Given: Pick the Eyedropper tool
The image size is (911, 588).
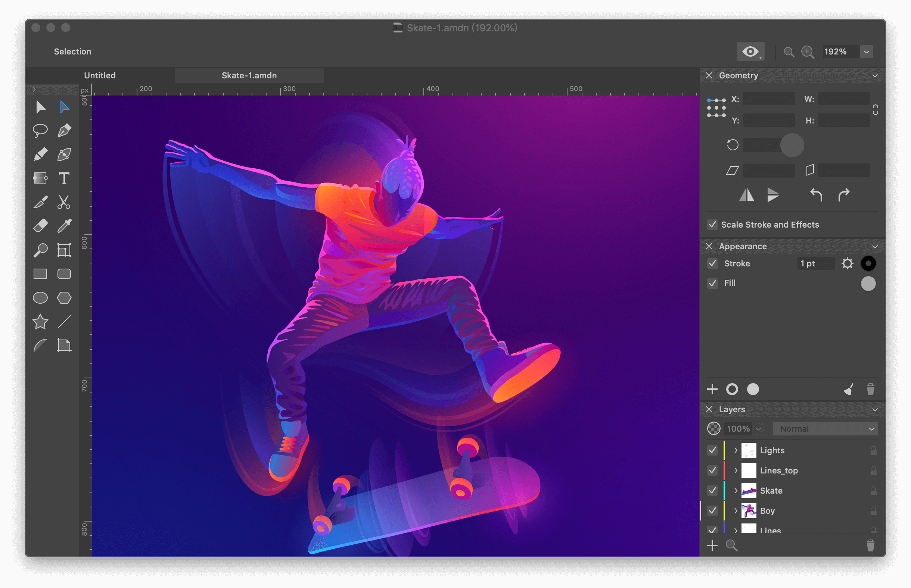Looking at the screenshot, I should pos(64,226).
